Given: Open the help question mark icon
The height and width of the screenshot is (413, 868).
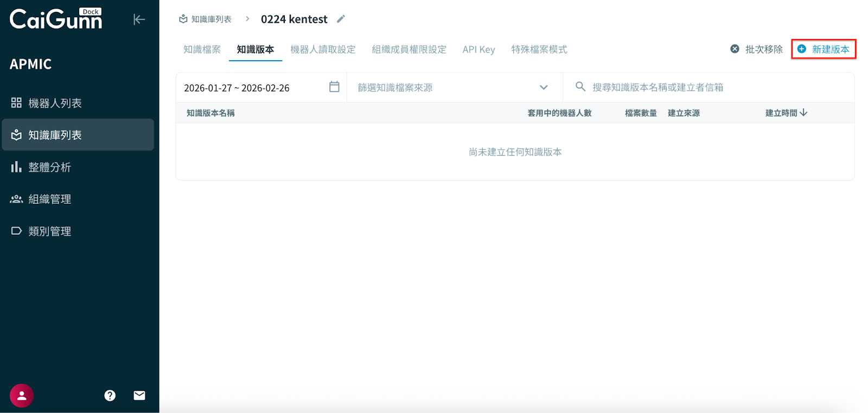Looking at the screenshot, I should pos(110,396).
